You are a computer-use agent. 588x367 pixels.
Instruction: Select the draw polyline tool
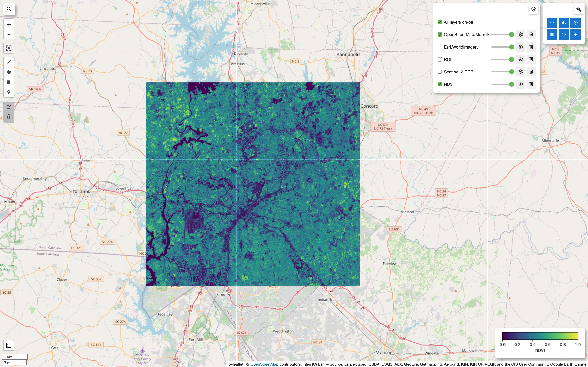tap(9, 62)
